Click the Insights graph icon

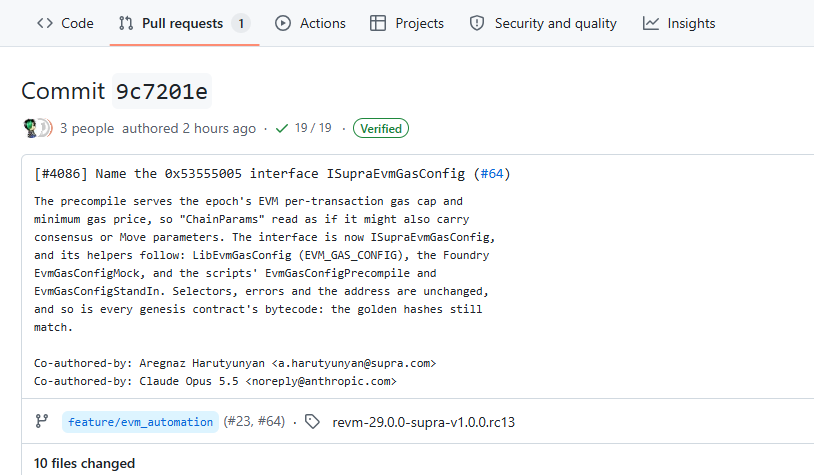click(650, 23)
